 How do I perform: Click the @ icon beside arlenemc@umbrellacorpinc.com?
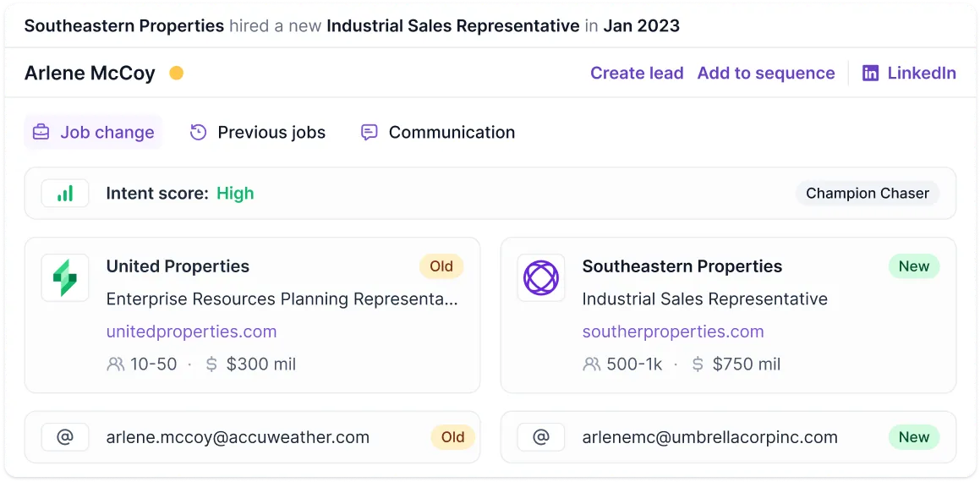pyautogui.click(x=540, y=437)
